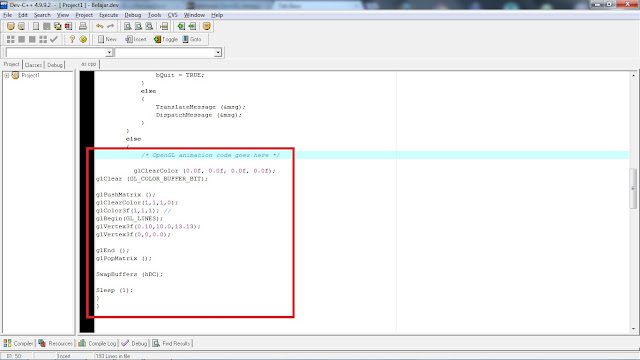The height and width of the screenshot is (360, 640).
Task: Click the Insert toolbar button
Action: coord(136,39)
